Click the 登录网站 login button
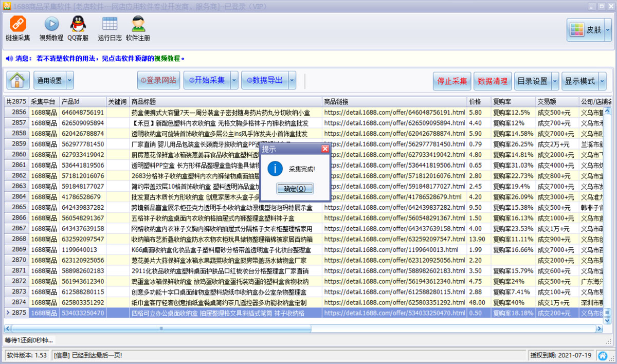Viewport: 617px width, 364px height. point(158,80)
